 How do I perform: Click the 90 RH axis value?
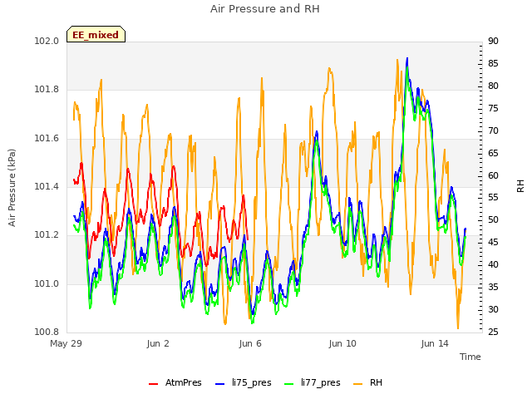[x=493, y=42]
